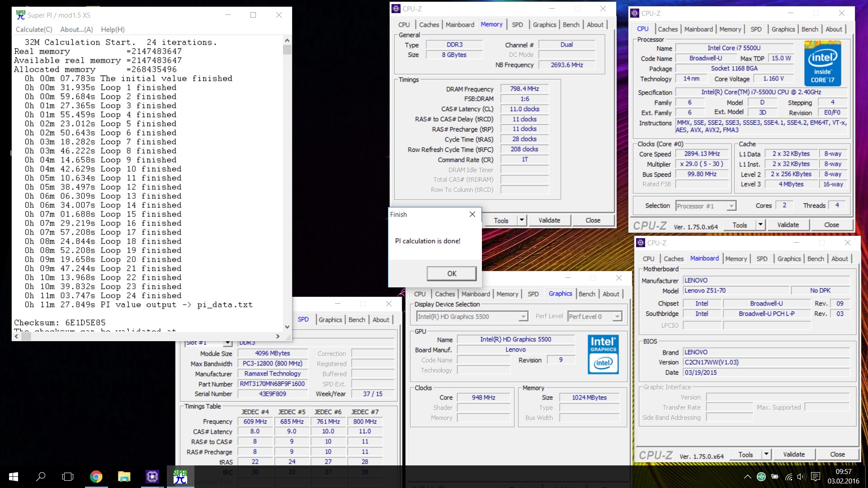Click DRAM Frequency value 798.4 MHz
The height and width of the screenshot is (488, 868).
pyautogui.click(x=524, y=89)
